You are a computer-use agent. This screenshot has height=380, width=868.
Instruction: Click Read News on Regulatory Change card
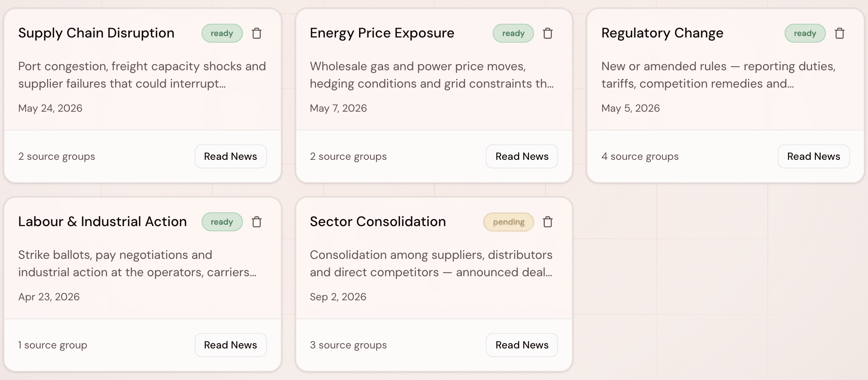pos(814,156)
